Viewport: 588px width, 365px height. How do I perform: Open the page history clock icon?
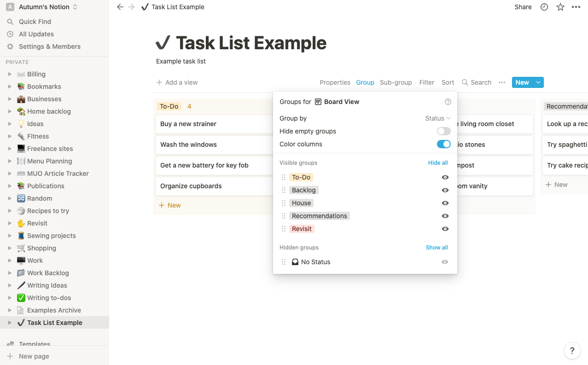tap(544, 7)
